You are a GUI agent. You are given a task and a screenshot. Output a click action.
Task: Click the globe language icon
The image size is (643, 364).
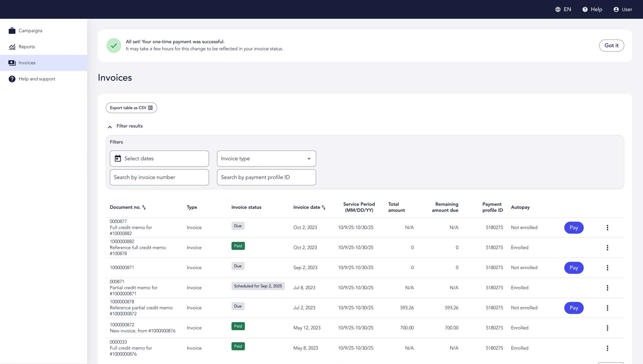tap(558, 10)
